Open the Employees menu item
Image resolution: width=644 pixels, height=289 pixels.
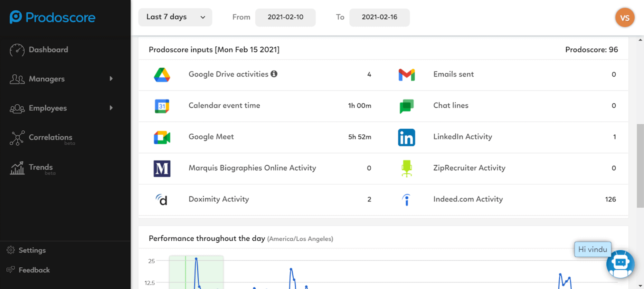48,108
